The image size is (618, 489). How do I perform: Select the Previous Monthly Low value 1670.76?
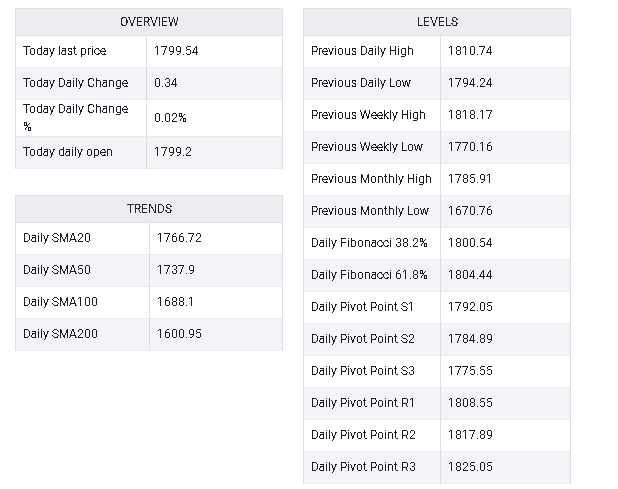point(470,211)
